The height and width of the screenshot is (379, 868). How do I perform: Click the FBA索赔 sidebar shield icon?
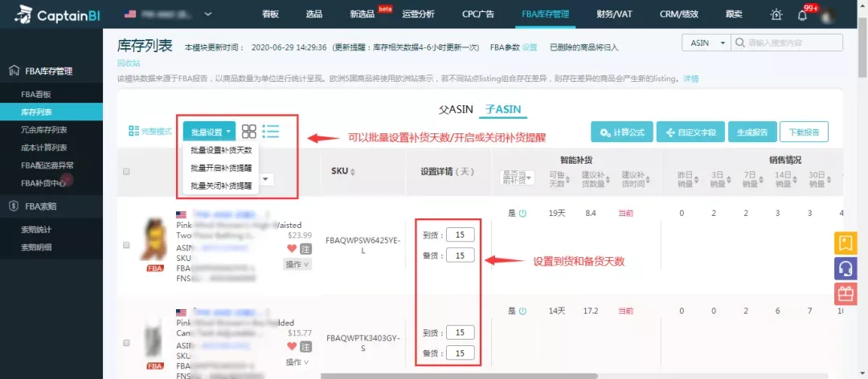[15, 206]
